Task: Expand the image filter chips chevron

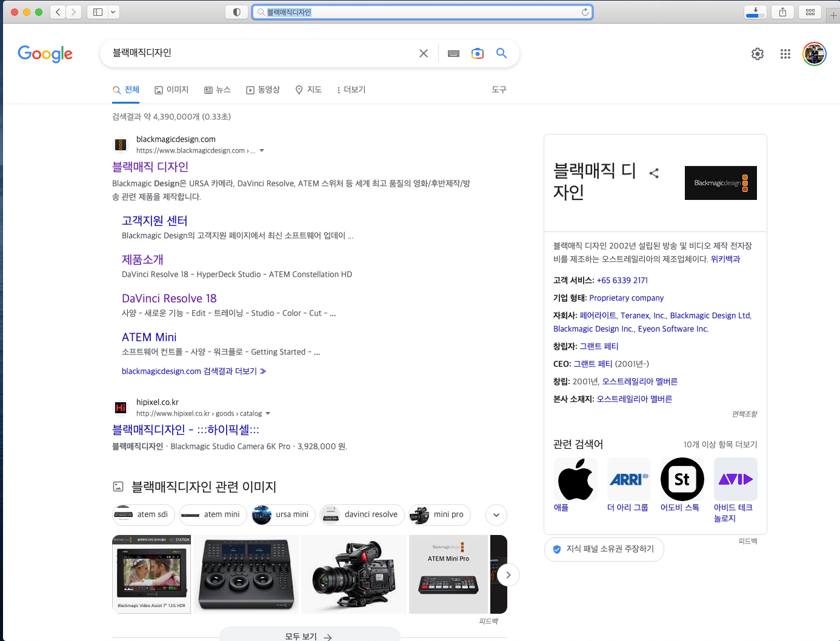Action: [x=496, y=515]
